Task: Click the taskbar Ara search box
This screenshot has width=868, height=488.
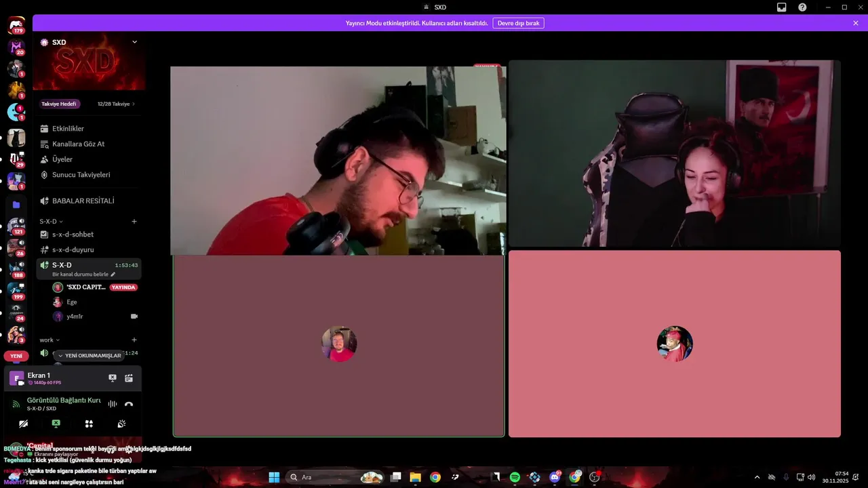Action: [336, 477]
